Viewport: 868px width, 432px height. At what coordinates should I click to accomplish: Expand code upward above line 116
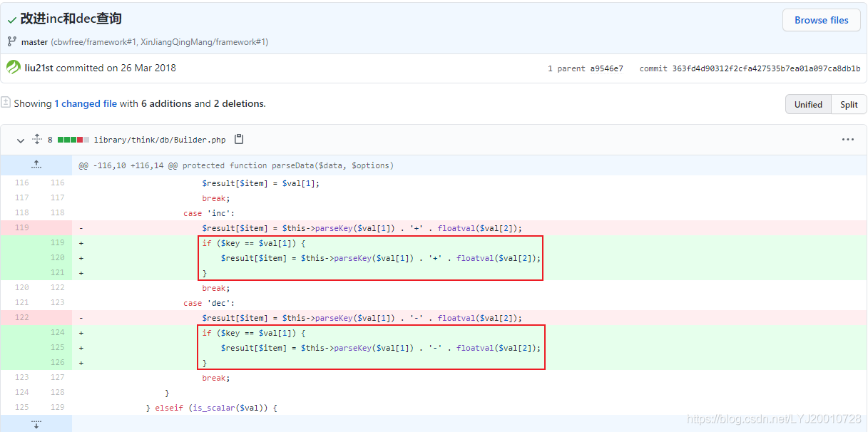point(36,165)
